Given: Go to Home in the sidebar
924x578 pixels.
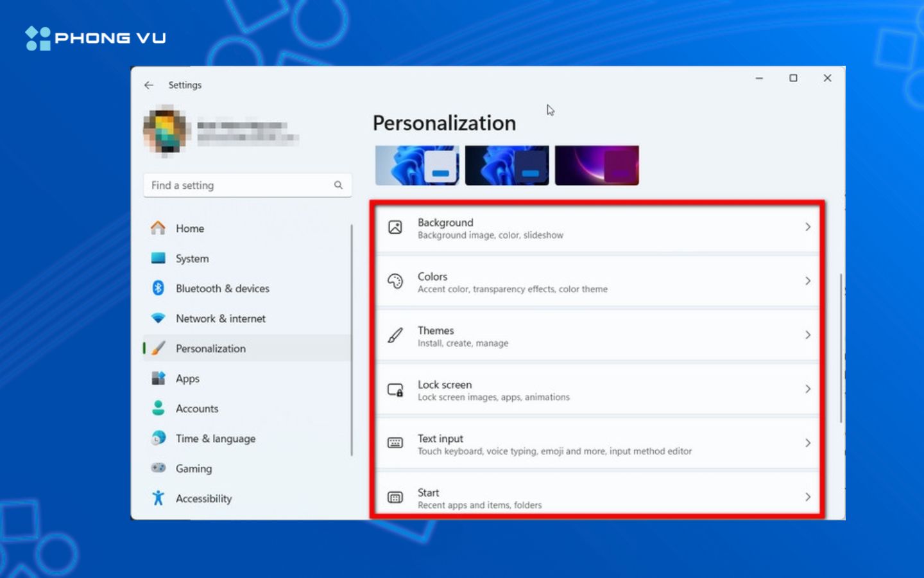Looking at the screenshot, I should (189, 228).
